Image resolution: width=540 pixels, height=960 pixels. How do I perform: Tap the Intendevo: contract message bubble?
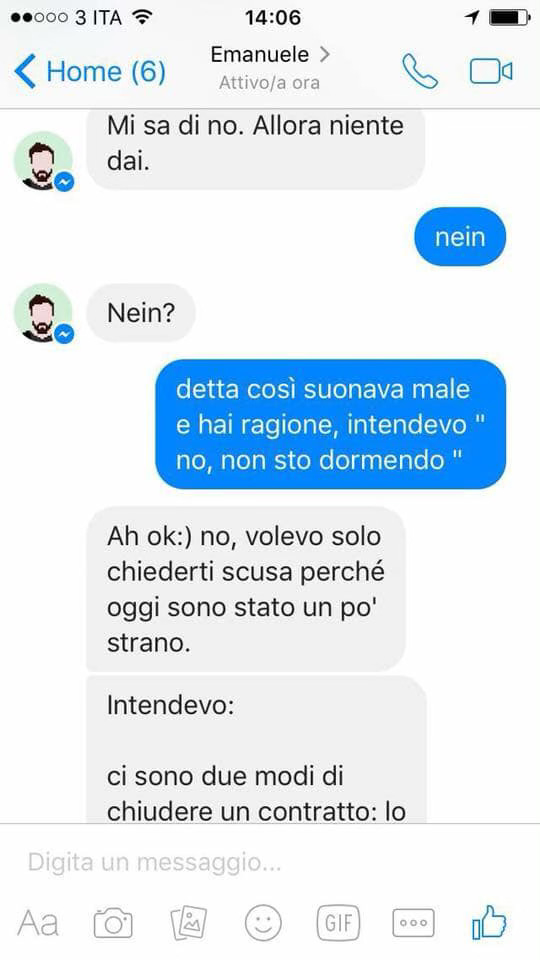pos(256,749)
